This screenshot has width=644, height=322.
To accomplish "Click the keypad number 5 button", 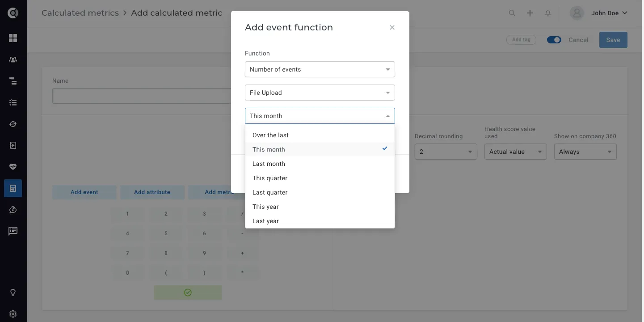I will click(x=166, y=233).
